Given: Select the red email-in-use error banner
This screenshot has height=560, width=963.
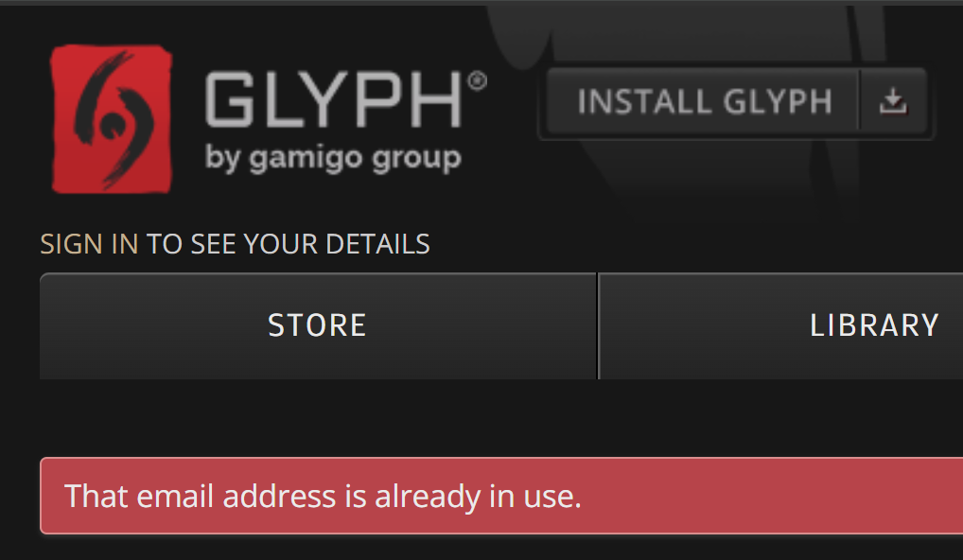Looking at the screenshot, I should pos(501,496).
